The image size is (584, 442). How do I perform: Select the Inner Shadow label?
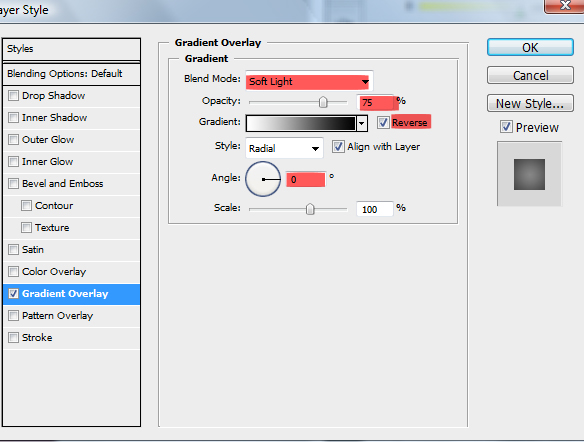(54, 118)
